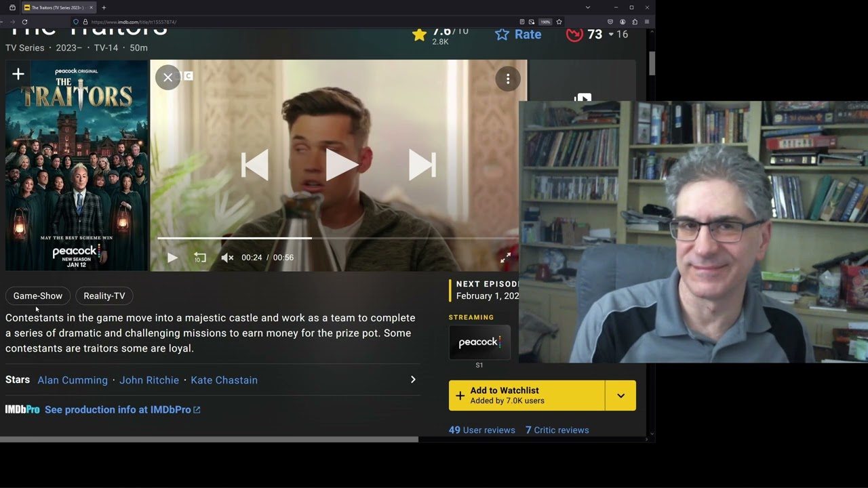
Task: Open the Firefox application menu
Action: [646, 22]
